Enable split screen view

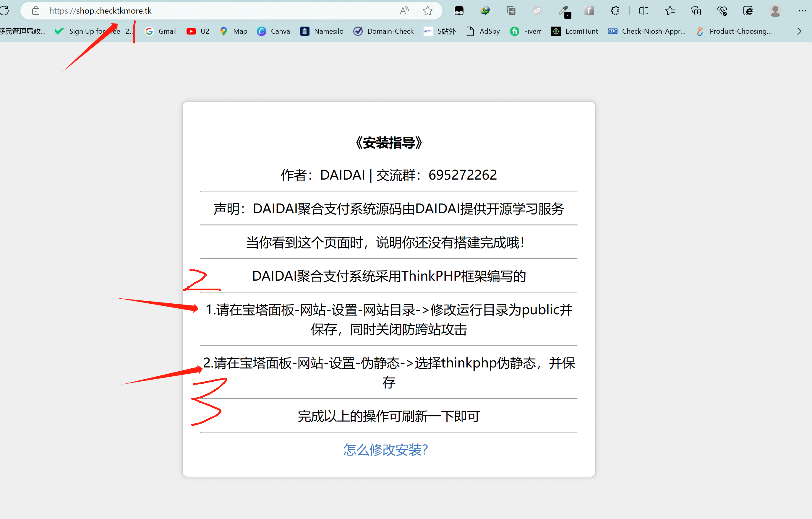click(644, 11)
